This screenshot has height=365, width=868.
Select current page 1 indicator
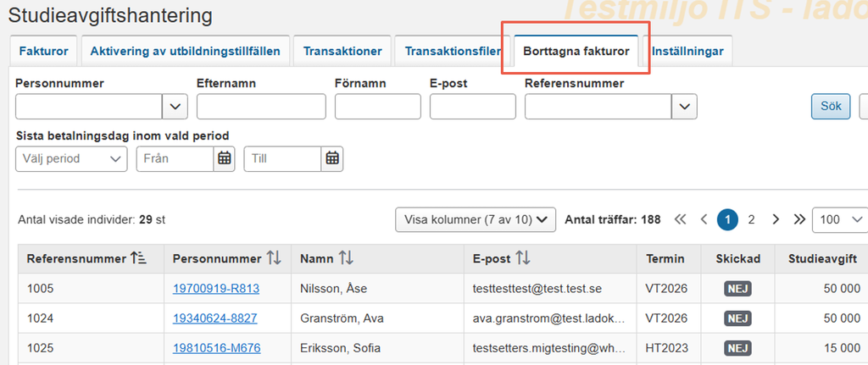click(728, 219)
